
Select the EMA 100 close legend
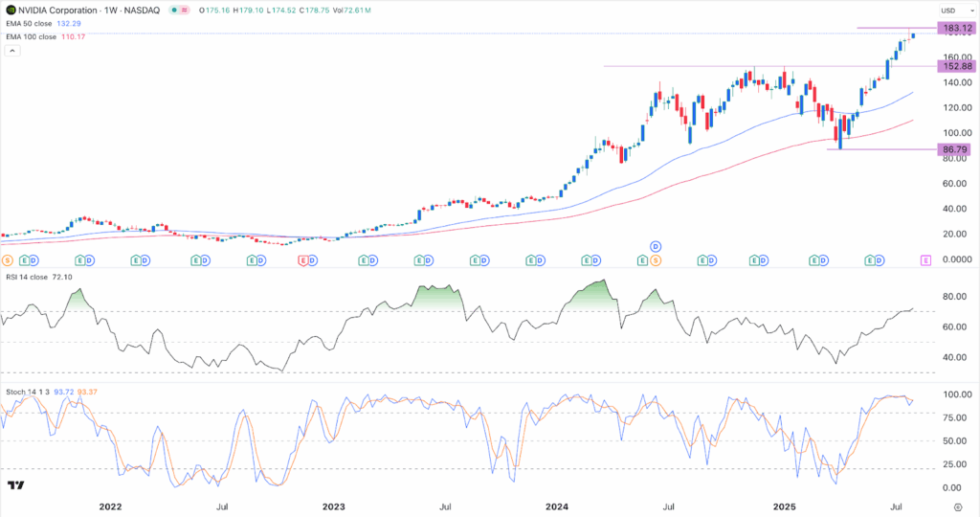point(32,37)
